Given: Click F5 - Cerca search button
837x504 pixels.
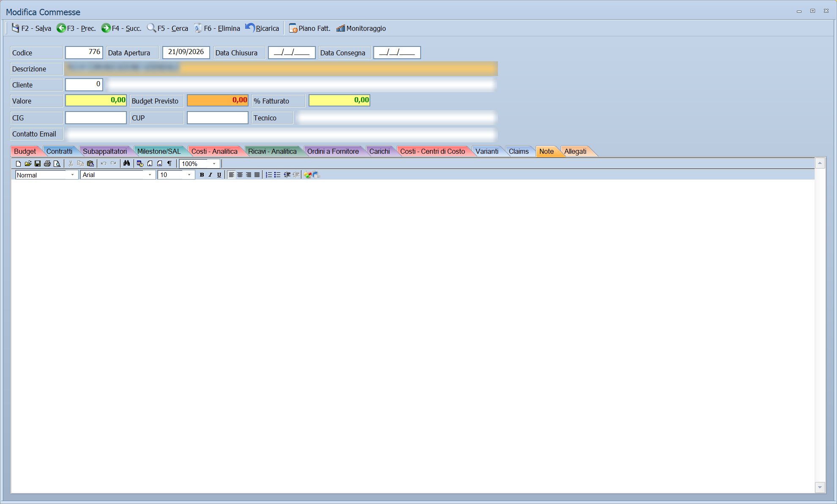Looking at the screenshot, I should click(x=167, y=28).
